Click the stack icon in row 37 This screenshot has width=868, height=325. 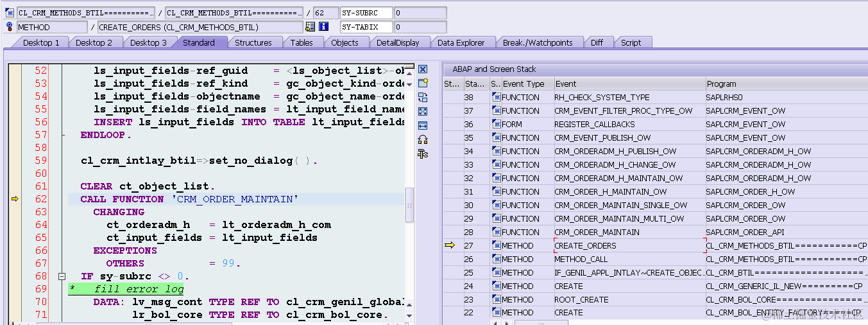496,110
